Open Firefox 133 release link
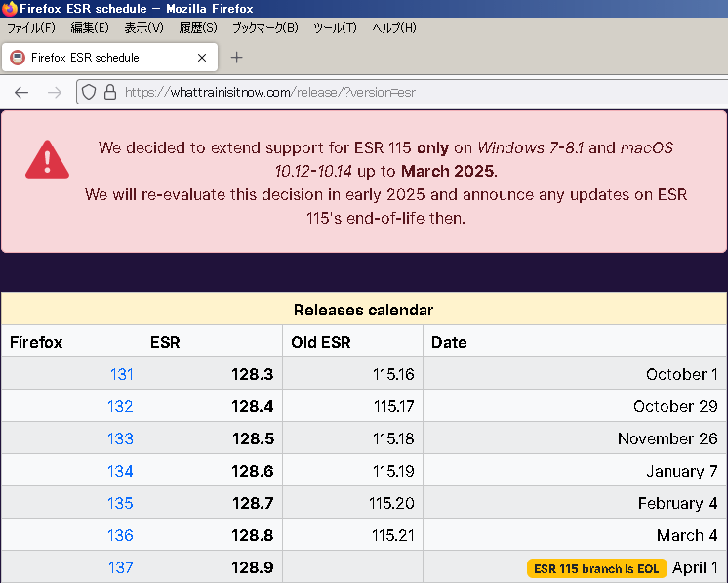Viewport: 728px width, 583px height. pos(120,438)
